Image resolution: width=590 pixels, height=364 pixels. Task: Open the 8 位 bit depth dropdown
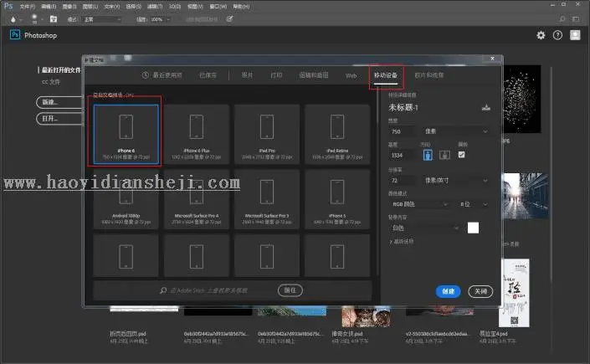tap(474, 204)
